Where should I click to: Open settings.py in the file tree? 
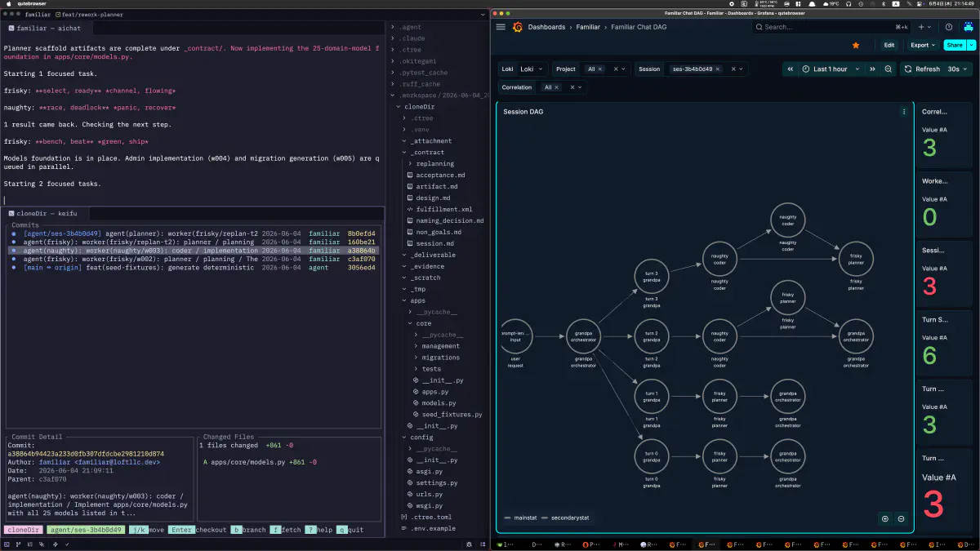coord(432,483)
